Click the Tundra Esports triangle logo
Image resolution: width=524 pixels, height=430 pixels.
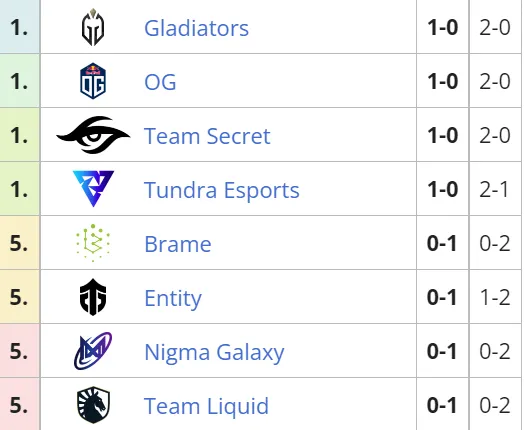coord(93,188)
